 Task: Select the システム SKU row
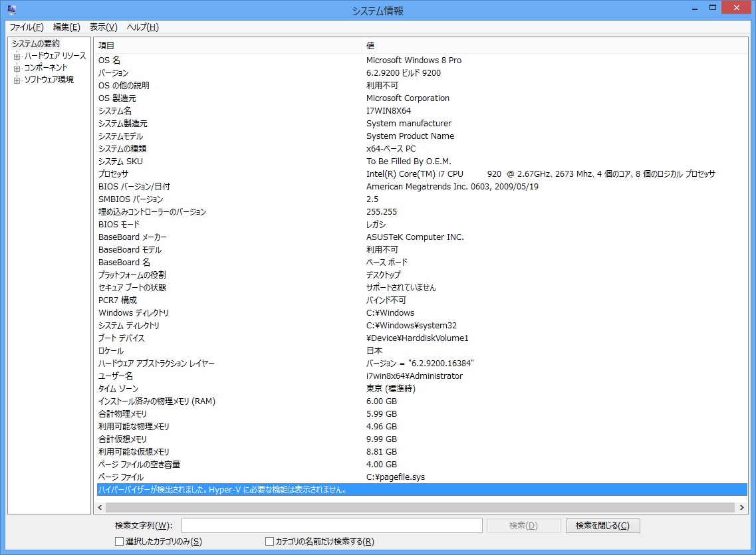pos(422,162)
